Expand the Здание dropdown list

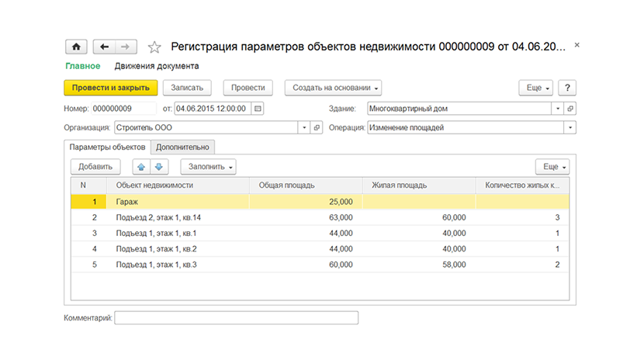click(558, 109)
